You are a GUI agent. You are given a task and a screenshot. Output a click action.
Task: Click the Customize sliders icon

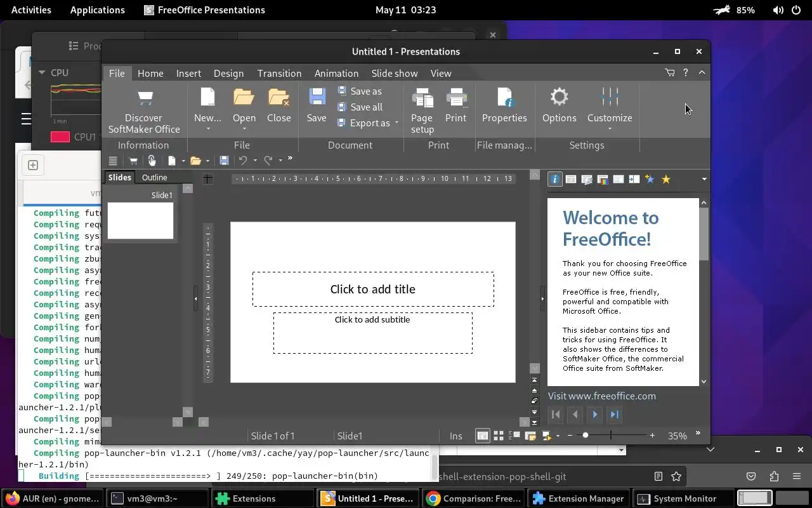pos(610,97)
